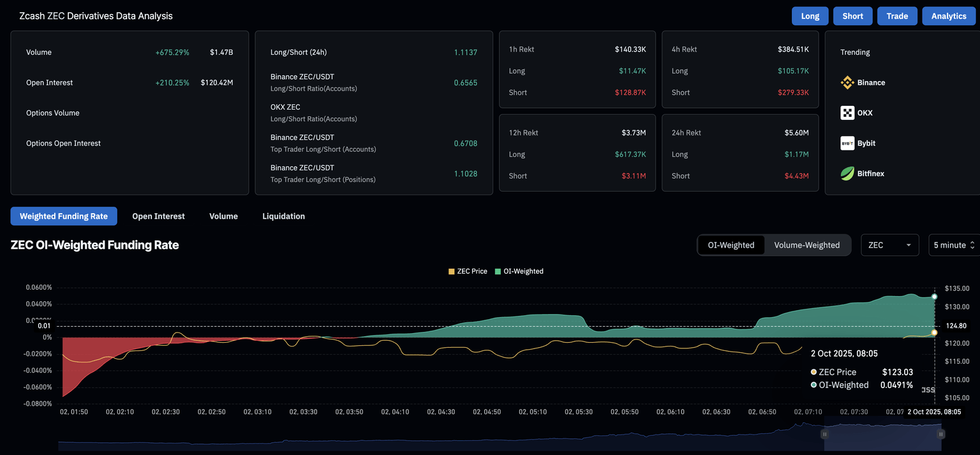Click the Binance logo icon in Trending
Screen dimensions: 980x455
coord(847,82)
